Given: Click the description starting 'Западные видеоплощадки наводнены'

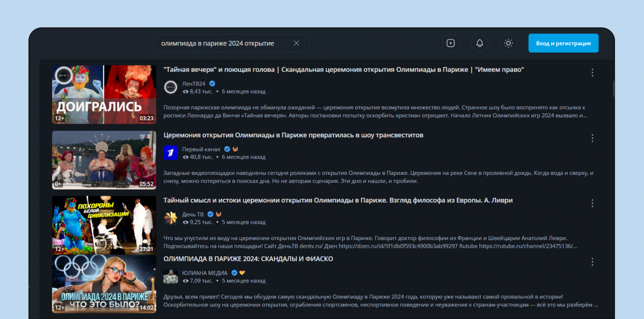Looking at the screenshot, I should (378, 177).
